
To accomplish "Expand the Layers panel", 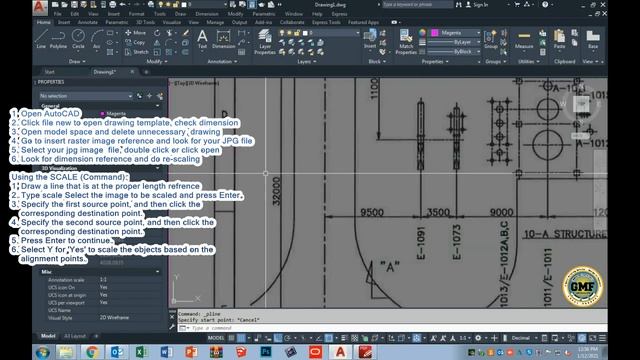I will pyautogui.click(x=307, y=61).
